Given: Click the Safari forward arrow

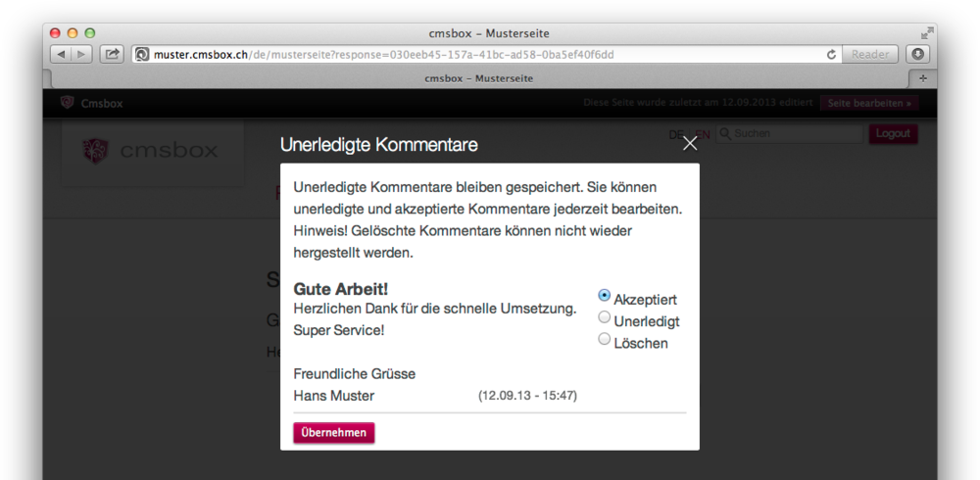Looking at the screenshot, I should click(81, 55).
